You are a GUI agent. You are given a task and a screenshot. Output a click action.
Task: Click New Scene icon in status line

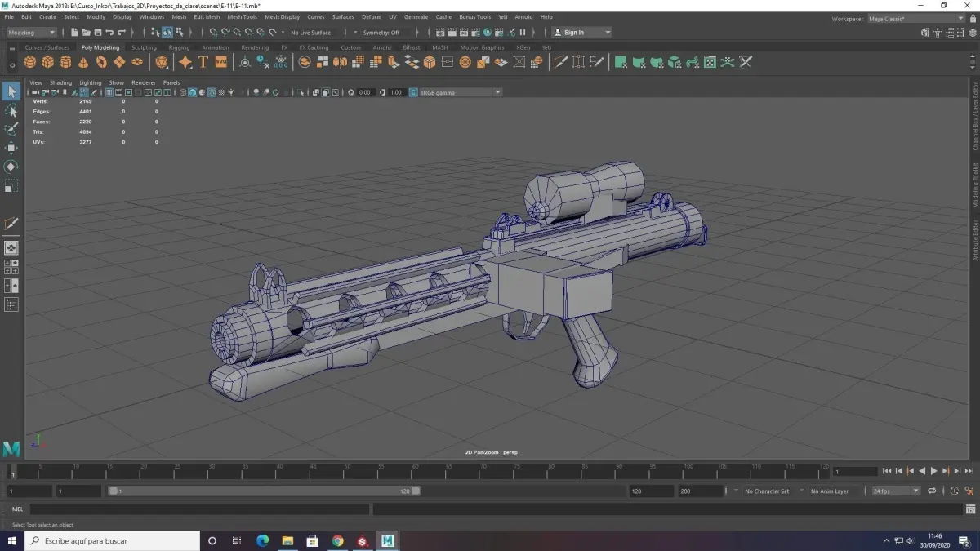[x=74, y=33]
